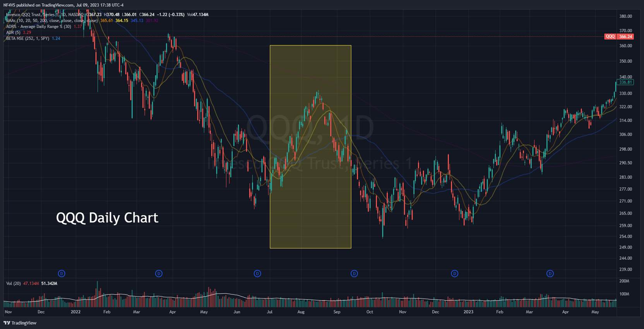Click the 360.00 price axis tick

click(x=625, y=46)
